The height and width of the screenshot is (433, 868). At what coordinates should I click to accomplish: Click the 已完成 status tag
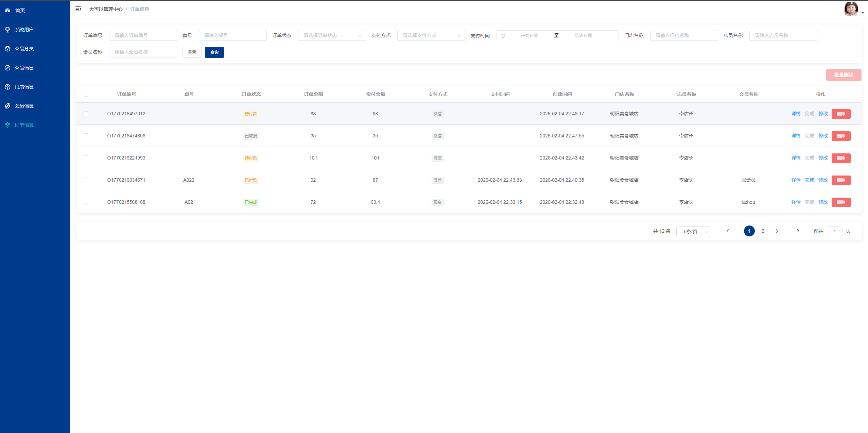click(251, 202)
